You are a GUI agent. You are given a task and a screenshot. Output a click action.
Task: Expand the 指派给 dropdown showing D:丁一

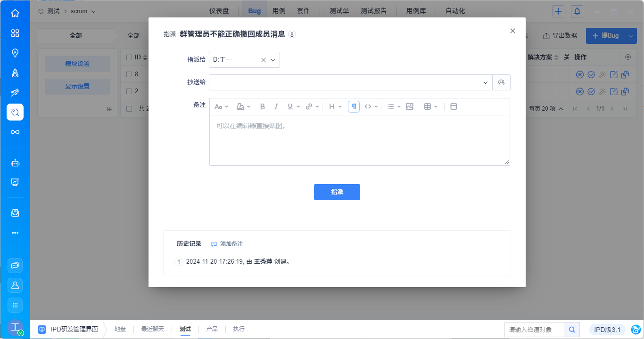click(x=272, y=60)
